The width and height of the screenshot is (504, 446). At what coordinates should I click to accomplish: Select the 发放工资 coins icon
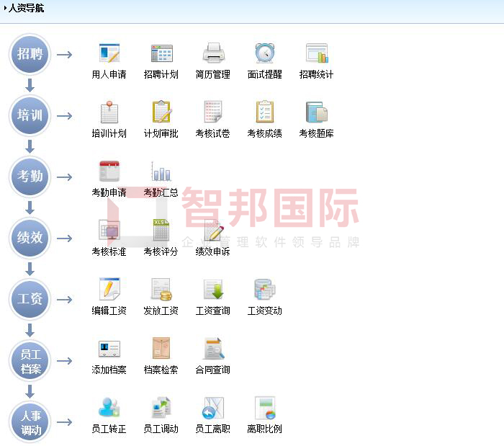click(161, 290)
